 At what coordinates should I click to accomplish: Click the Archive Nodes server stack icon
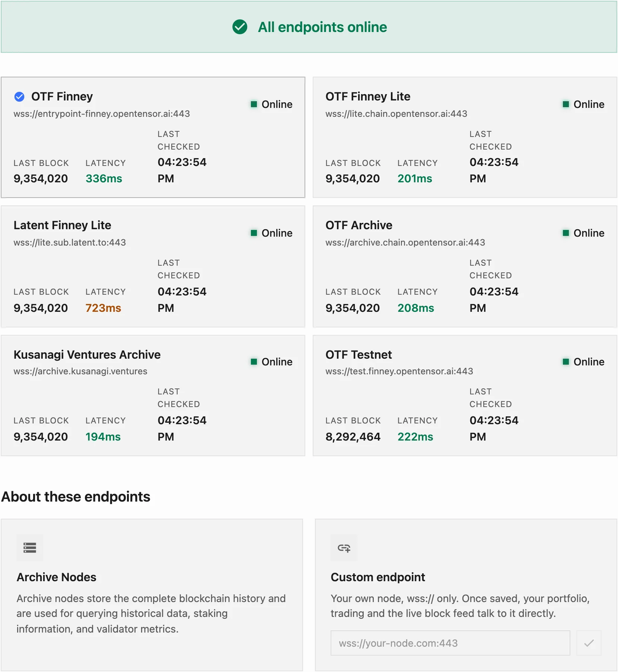click(x=30, y=548)
